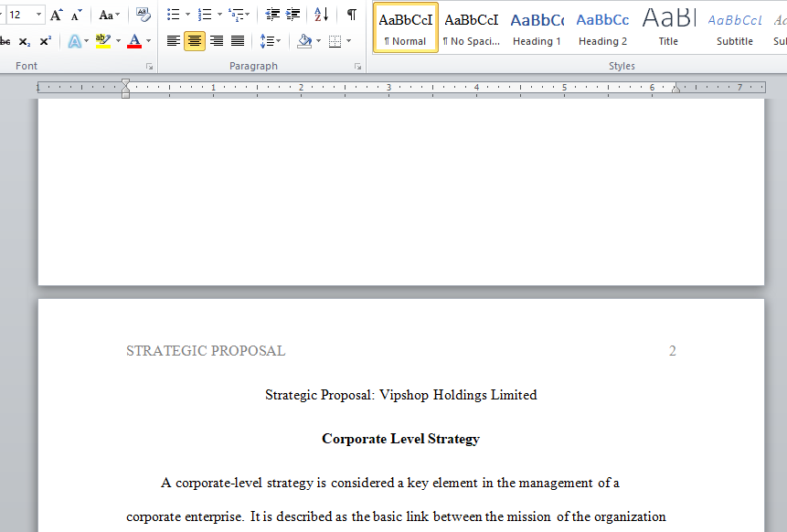The height and width of the screenshot is (532, 787).
Task: Apply strikethrough formatting
Action: pos(5,41)
